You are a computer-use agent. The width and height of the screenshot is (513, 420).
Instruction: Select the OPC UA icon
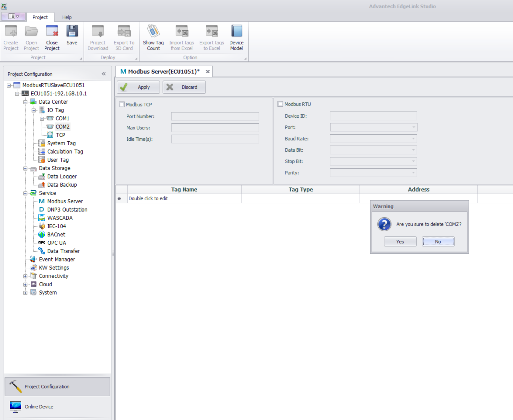coord(42,242)
